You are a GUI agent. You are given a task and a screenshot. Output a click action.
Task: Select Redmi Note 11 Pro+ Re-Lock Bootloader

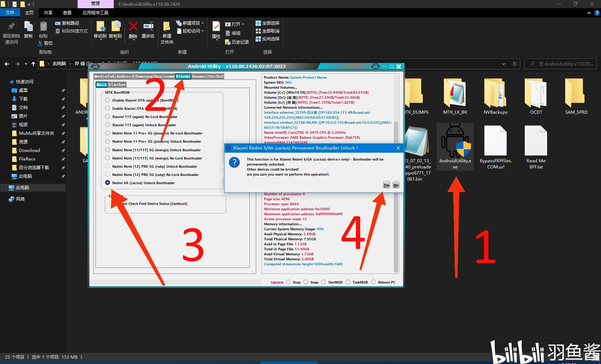(108, 133)
